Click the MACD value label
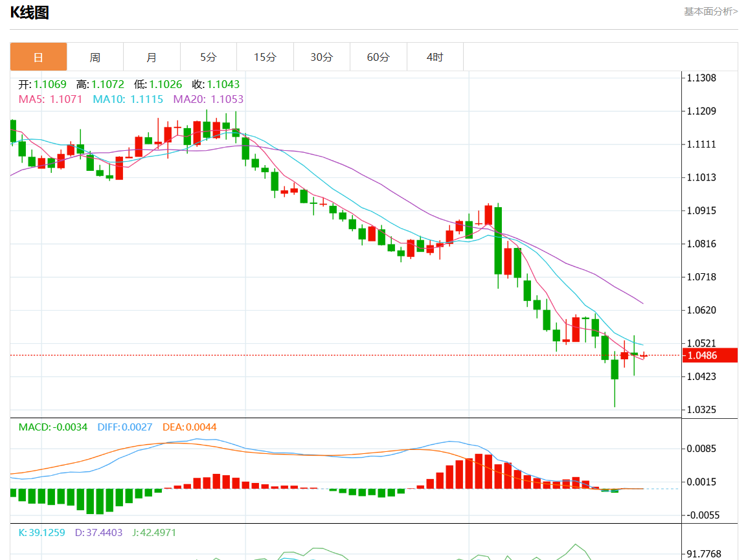The image size is (748, 560). [x=52, y=427]
